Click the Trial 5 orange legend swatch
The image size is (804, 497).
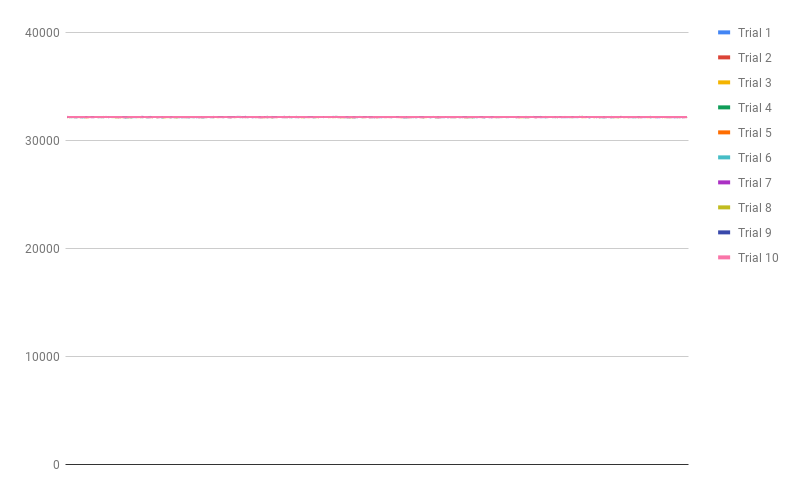(x=724, y=133)
